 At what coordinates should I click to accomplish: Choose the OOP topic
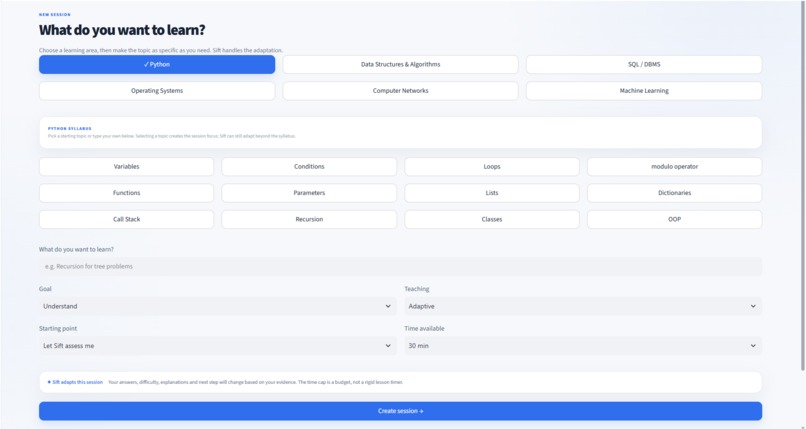click(x=674, y=219)
